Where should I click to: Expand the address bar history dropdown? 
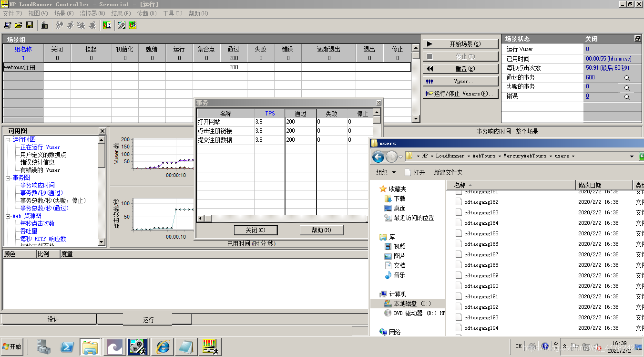click(632, 156)
